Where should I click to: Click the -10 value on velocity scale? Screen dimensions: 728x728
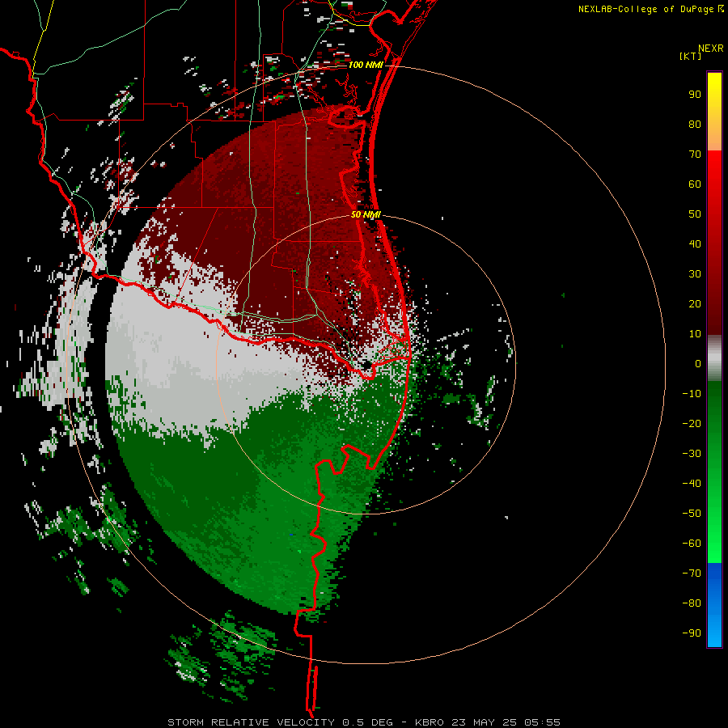point(692,394)
